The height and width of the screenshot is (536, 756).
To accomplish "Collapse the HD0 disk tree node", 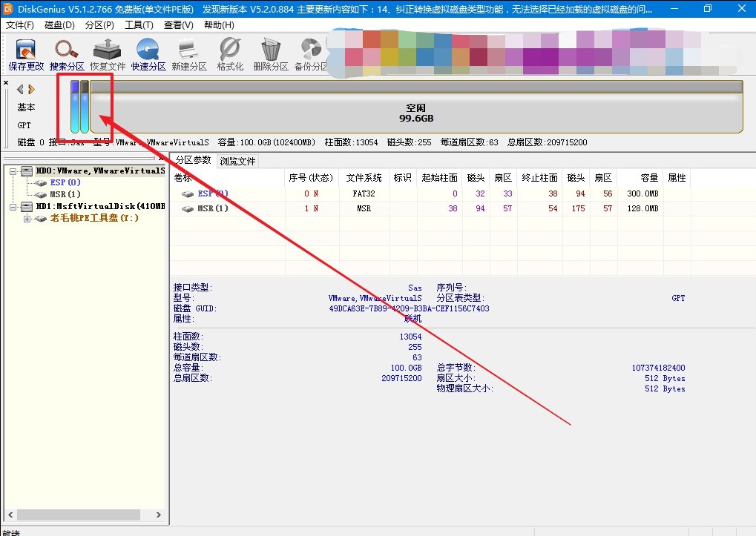I will [x=13, y=171].
